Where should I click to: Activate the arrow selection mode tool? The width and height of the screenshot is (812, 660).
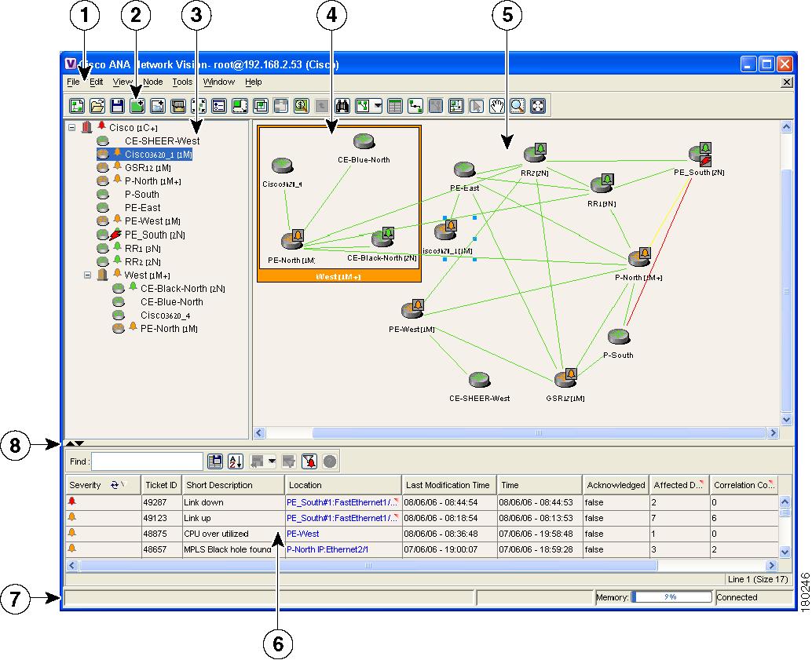[x=477, y=106]
